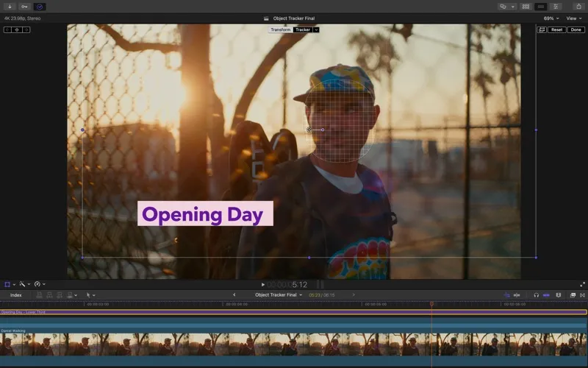Play the viewer clip
The width and height of the screenshot is (588, 368).
tap(263, 285)
